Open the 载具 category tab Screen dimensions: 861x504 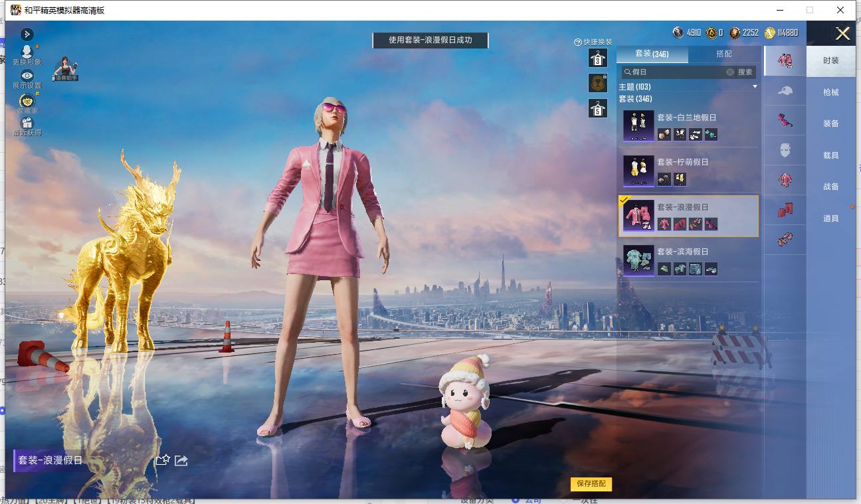pyautogui.click(x=831, y=155)
